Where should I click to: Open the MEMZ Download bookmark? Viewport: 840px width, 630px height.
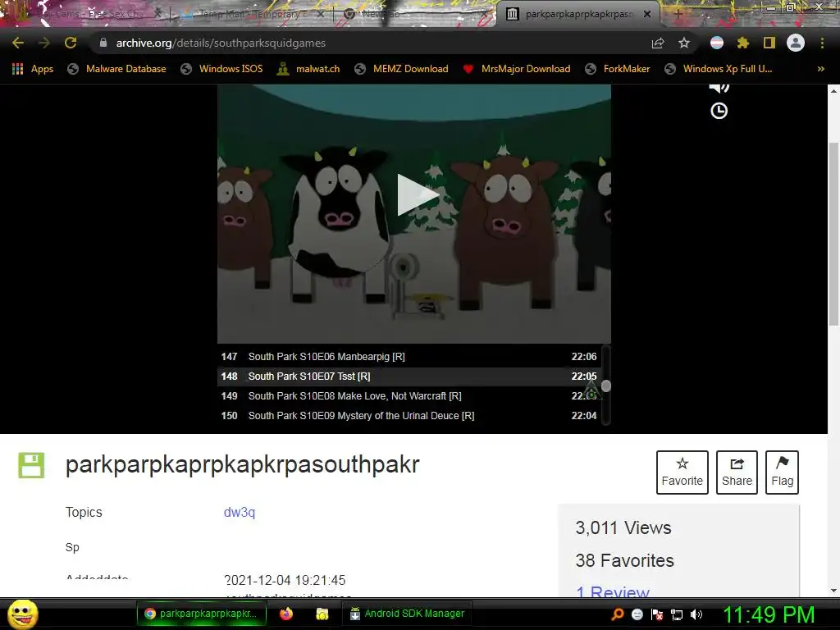pos(401,69)
